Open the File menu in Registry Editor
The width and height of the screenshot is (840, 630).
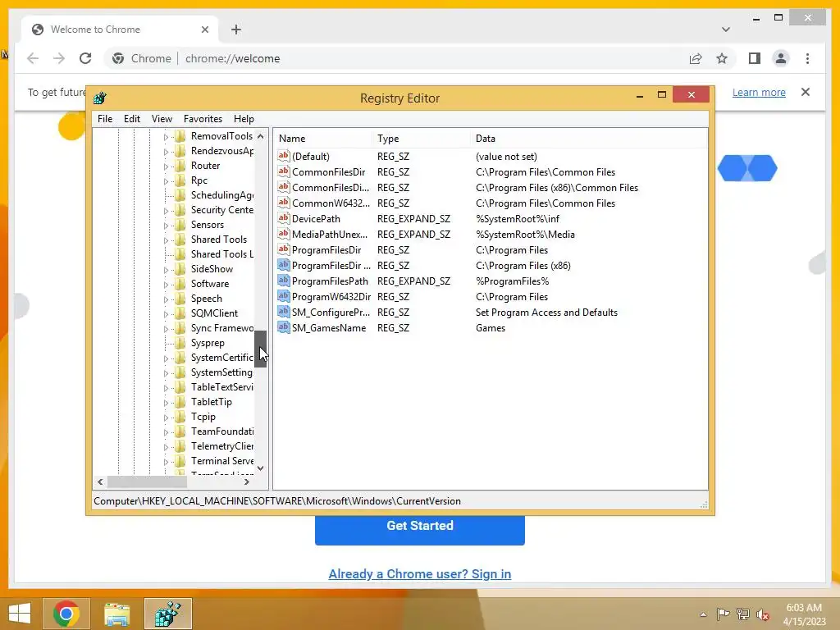point(105,119)
